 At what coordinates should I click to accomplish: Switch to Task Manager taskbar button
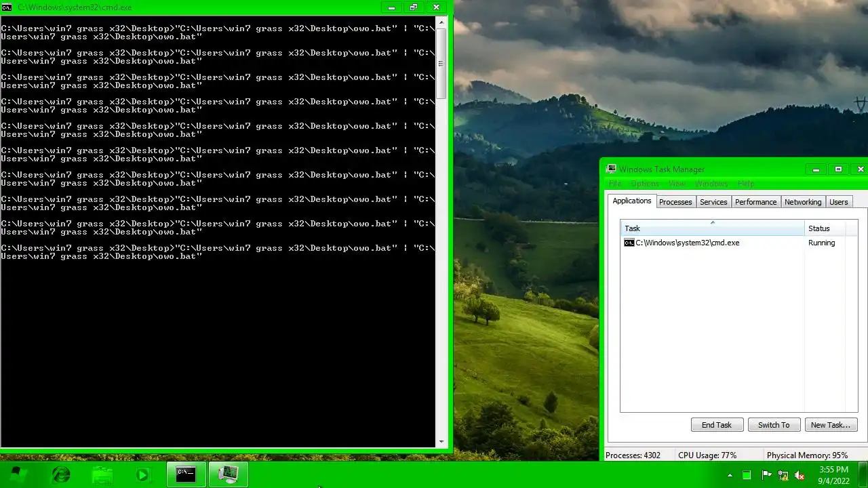[x=228, y=474]
